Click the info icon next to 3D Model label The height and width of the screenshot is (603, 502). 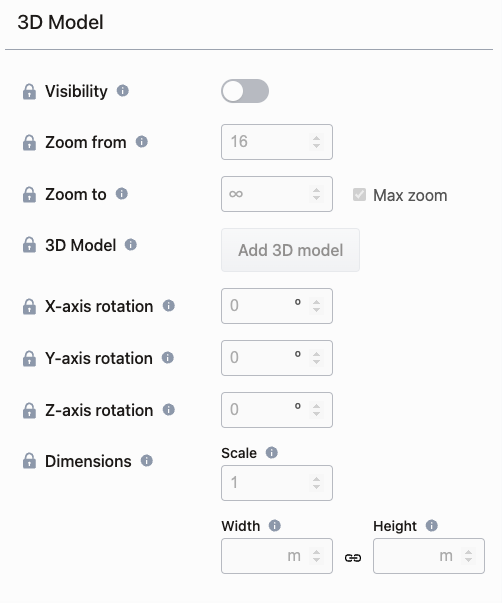131,245
